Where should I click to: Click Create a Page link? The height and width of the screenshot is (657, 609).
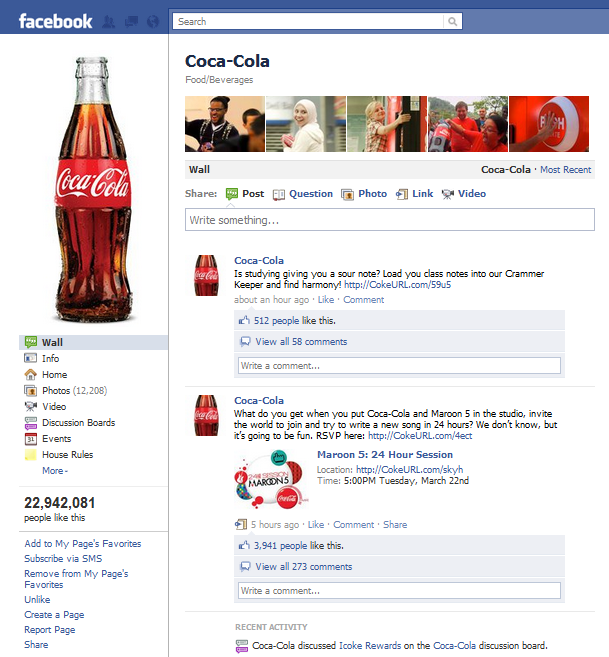pyautogui.click(x=54, y=615)
